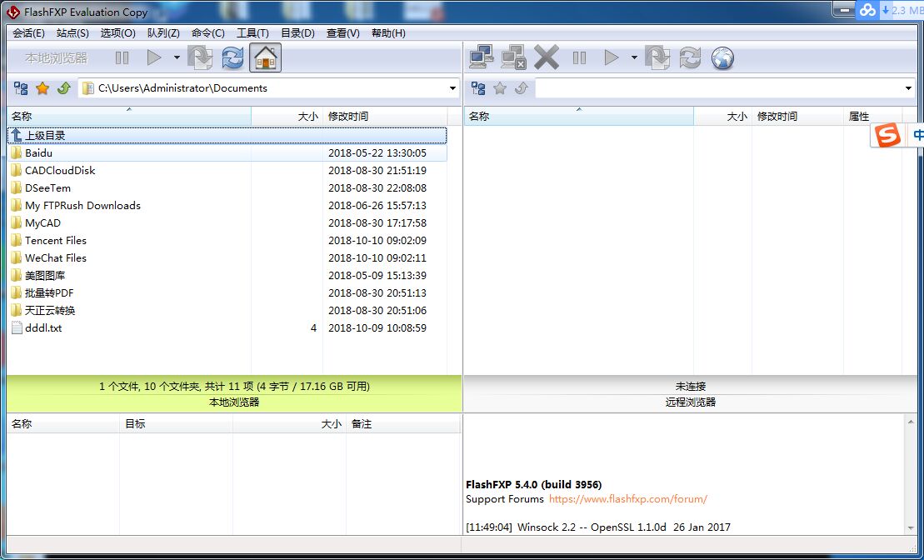Go up one directory using the local green arrow icon

coord(63,88)
